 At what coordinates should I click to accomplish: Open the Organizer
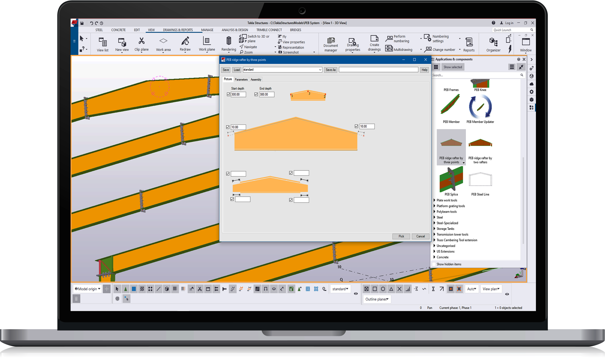(493, 44)
